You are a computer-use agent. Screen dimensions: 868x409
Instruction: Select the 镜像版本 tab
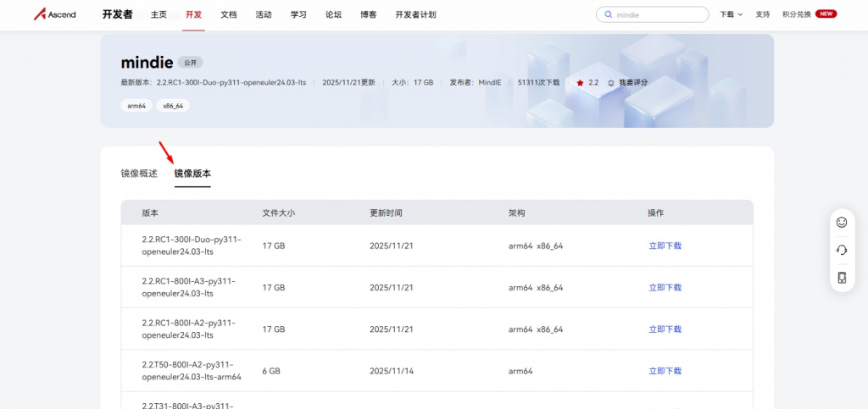tap(192, 174)
